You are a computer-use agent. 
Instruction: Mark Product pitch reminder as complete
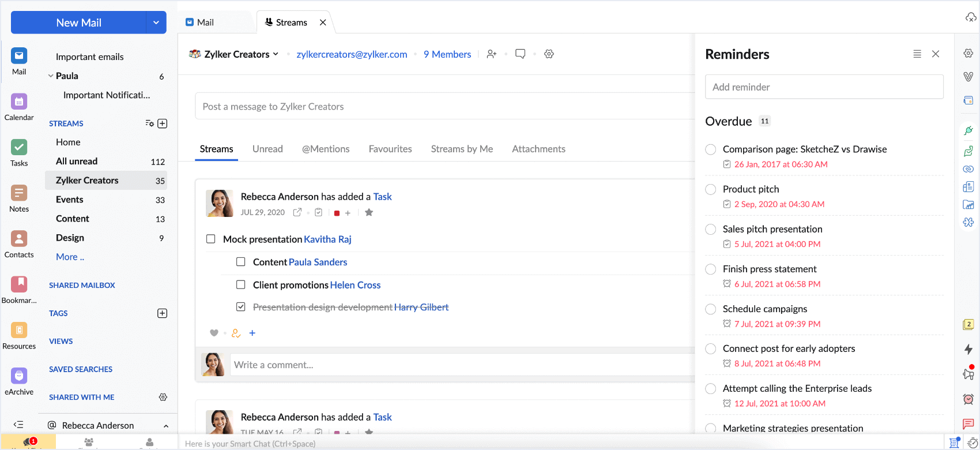[x=711, y=189]
